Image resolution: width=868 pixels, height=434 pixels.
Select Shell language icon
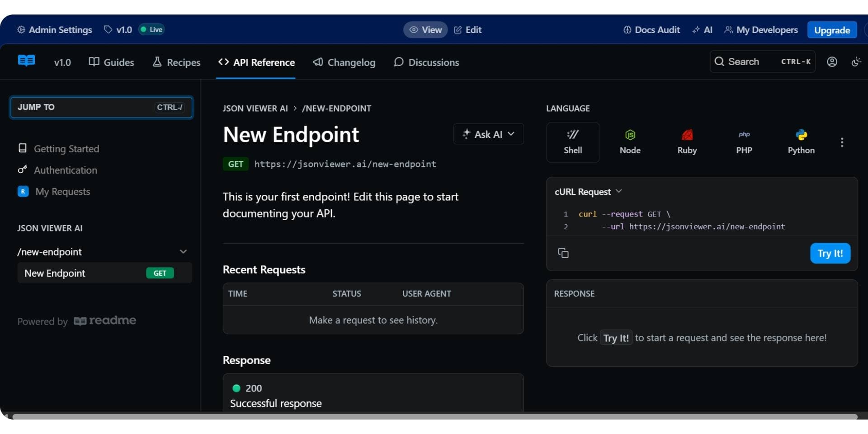point(573,135)
